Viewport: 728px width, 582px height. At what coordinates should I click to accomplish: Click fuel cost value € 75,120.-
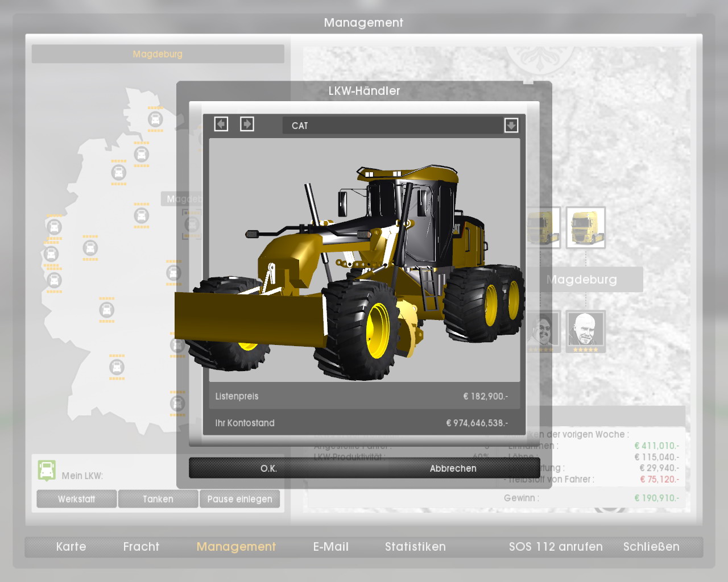click(x=659, y=479)
